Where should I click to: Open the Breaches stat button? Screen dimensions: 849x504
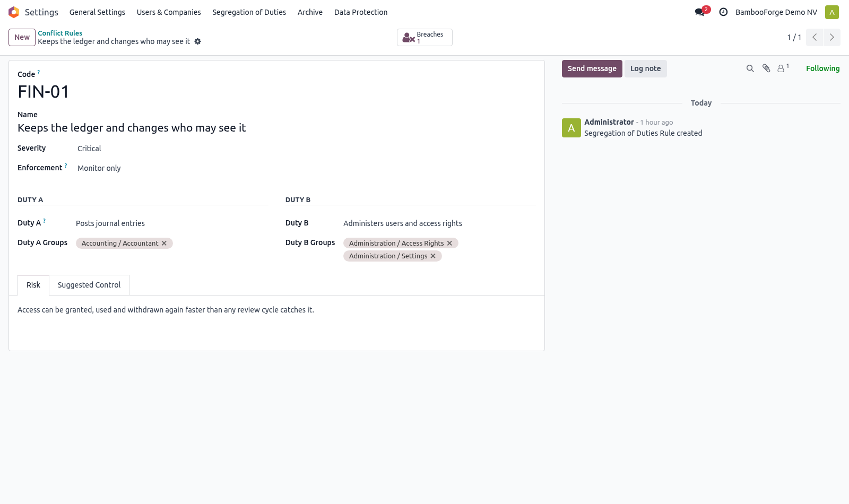tap(424, 38)
